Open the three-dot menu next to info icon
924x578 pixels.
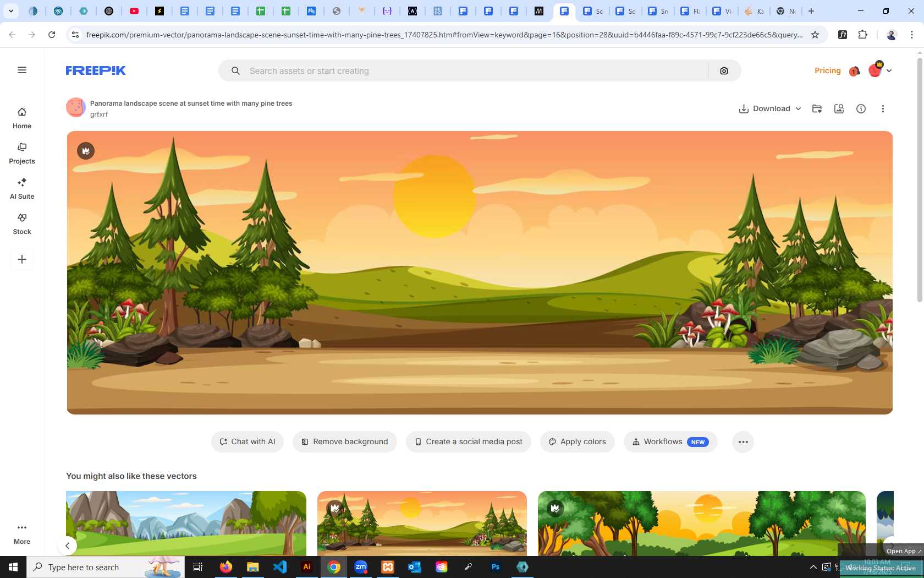(x=883, y=108)
